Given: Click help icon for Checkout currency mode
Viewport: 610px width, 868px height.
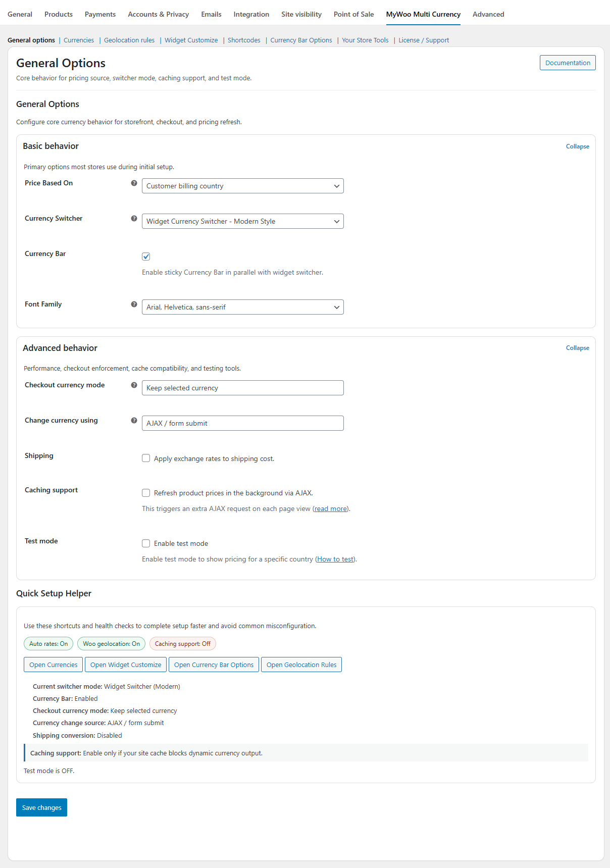Looking at the screenshot, I should 134,385.
